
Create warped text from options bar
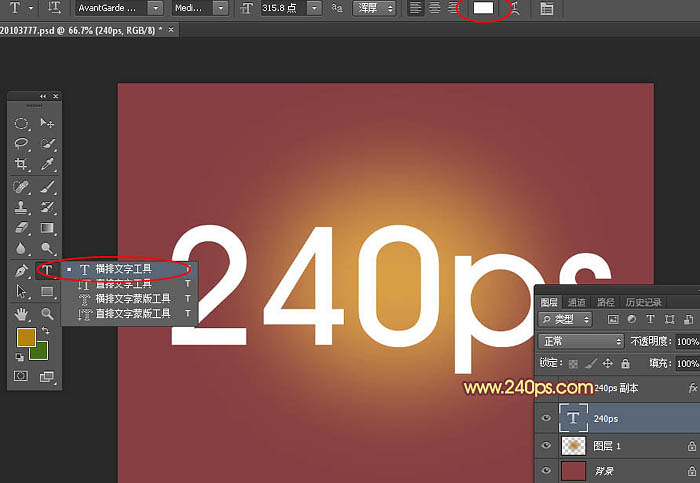[x=515, y=8]
